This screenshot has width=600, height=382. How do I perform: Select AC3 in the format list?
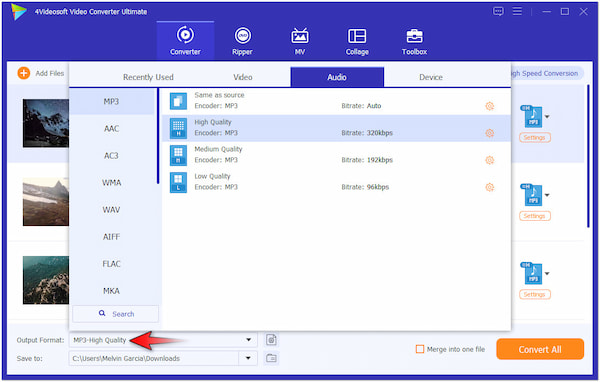[111, 156]
